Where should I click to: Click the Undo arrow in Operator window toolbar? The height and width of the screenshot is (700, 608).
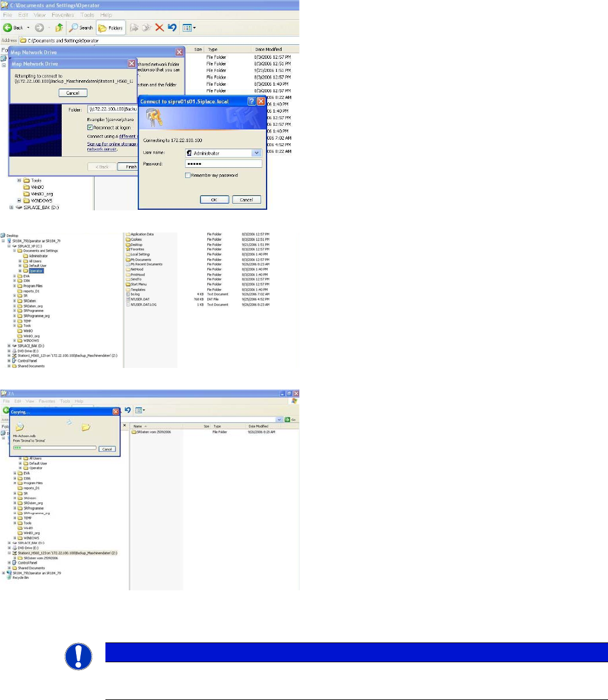click(172, 28)
